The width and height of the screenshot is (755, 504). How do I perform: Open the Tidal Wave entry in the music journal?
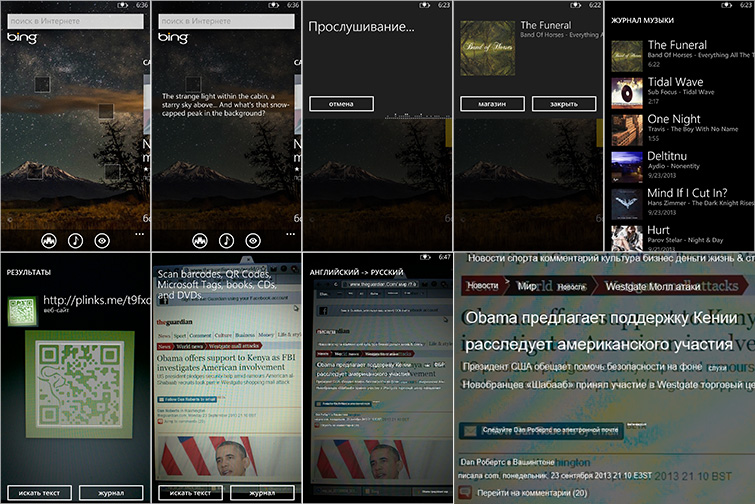[682, 93]
